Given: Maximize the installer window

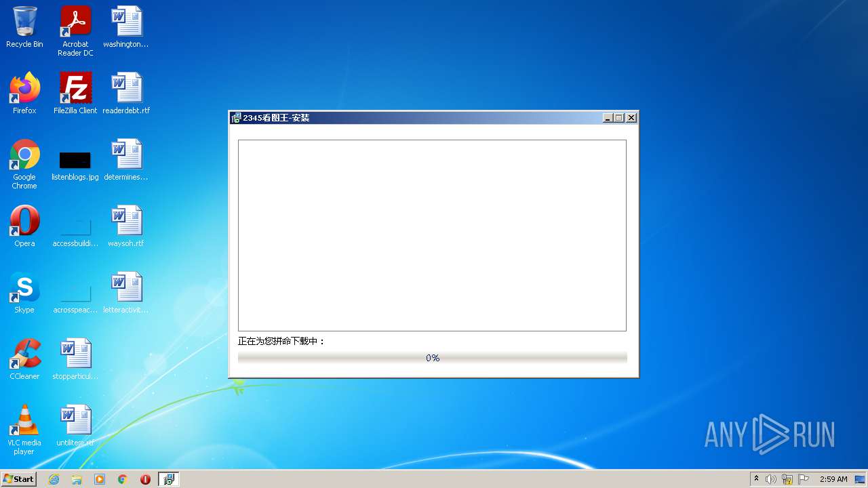Looking at the screenshot, I should coord(619,118).
